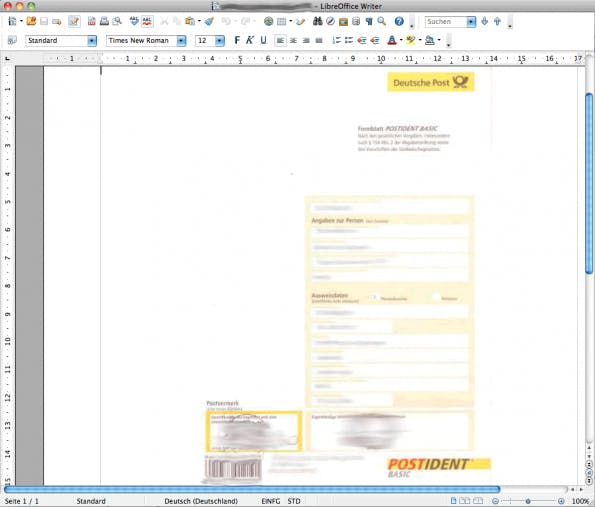The width and height of the screenshot is (595, 507).
Task: Click in the Standard paragraph style field
Action: coord(57,41)
